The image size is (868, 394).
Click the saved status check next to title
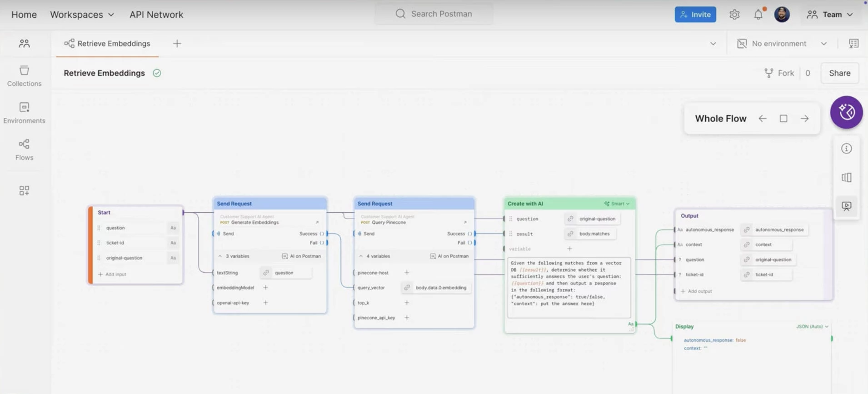157,73
